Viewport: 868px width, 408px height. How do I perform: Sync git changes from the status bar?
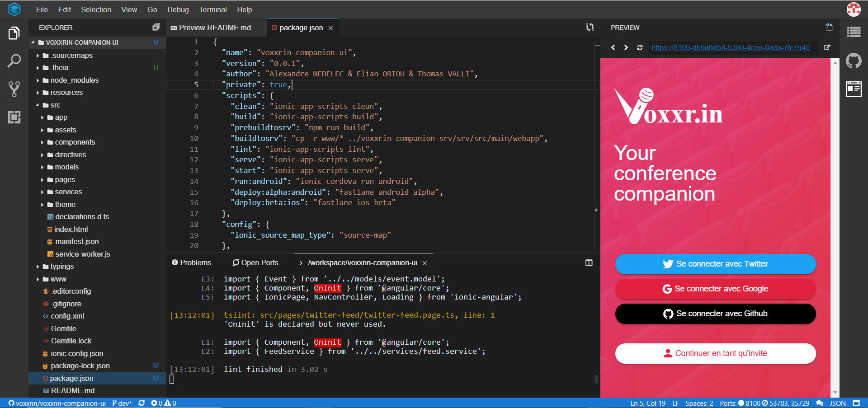pyautogui.click(x=142, y=403)
